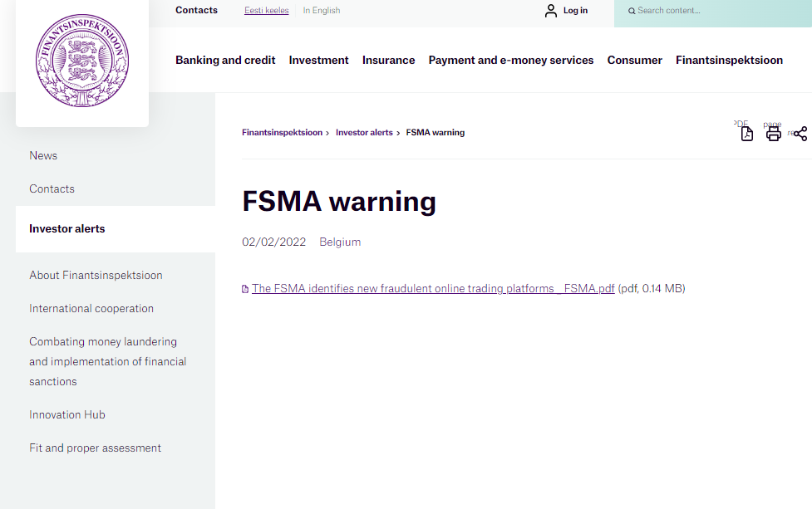Click the PDF file icon beside FSMA link
The width and height of the screenshot is (812, 509).
coord(245,289)
